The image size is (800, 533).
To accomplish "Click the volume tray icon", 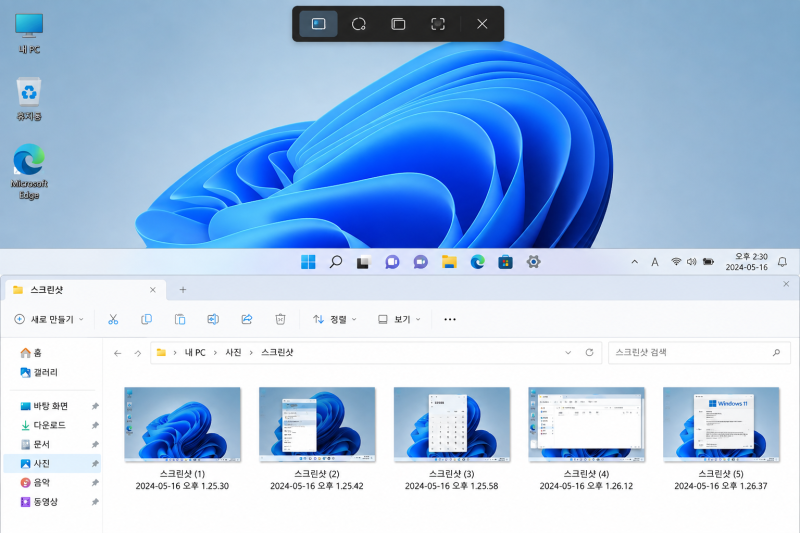I will pos(691,262).
